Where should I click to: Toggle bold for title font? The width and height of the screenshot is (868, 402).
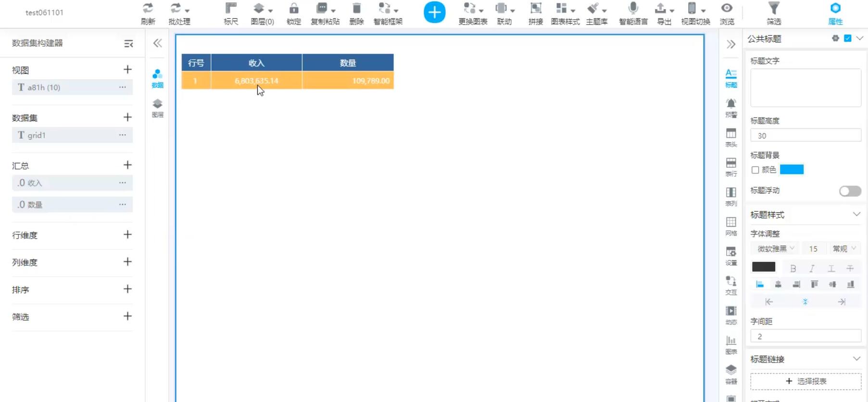793,268
